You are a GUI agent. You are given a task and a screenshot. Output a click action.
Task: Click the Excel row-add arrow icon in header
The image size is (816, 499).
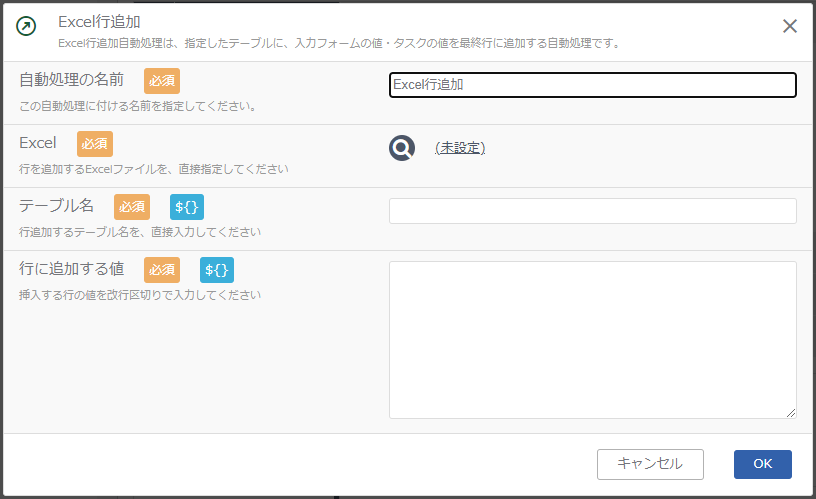26,26
